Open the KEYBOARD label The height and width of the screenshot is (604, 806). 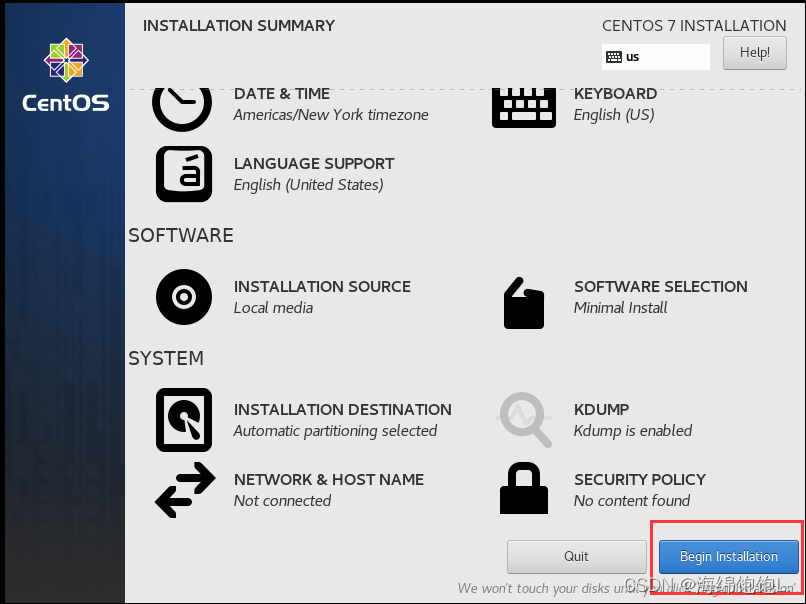615,94
